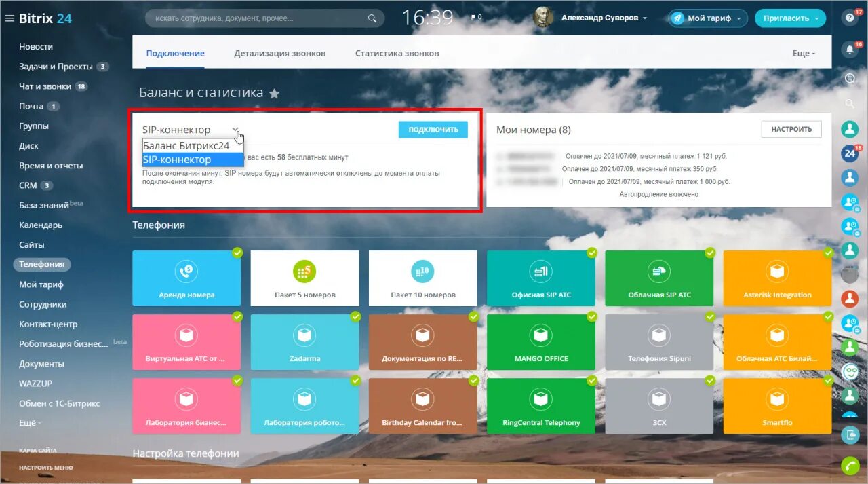
Task: Open Обмен с 1С-Битрикс in left menu
Action: tap(59, 403)
